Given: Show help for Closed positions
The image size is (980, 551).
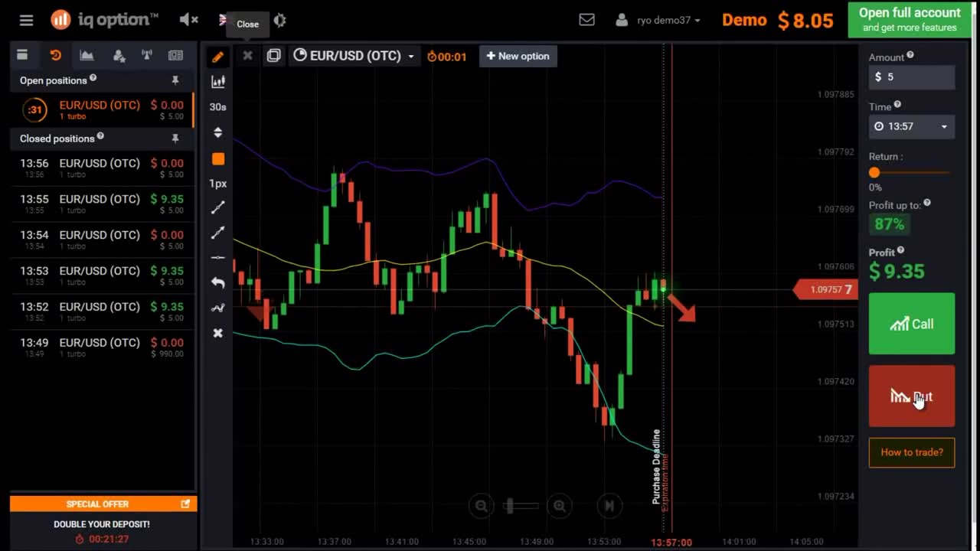Looking at the screenshot, I should coord(100,136).
